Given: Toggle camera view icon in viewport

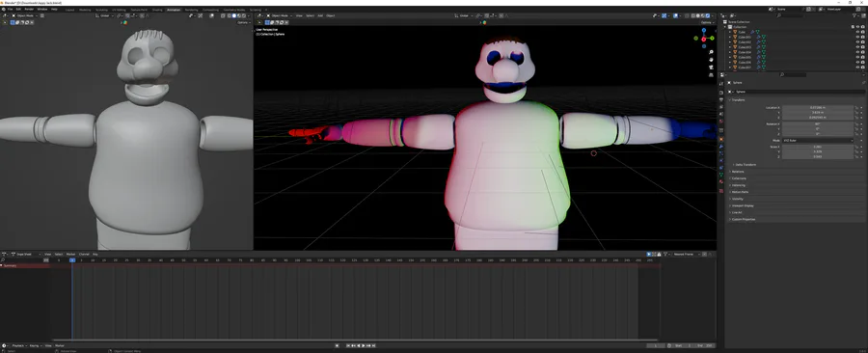Looking at the screenshot, I should (712, 67).
